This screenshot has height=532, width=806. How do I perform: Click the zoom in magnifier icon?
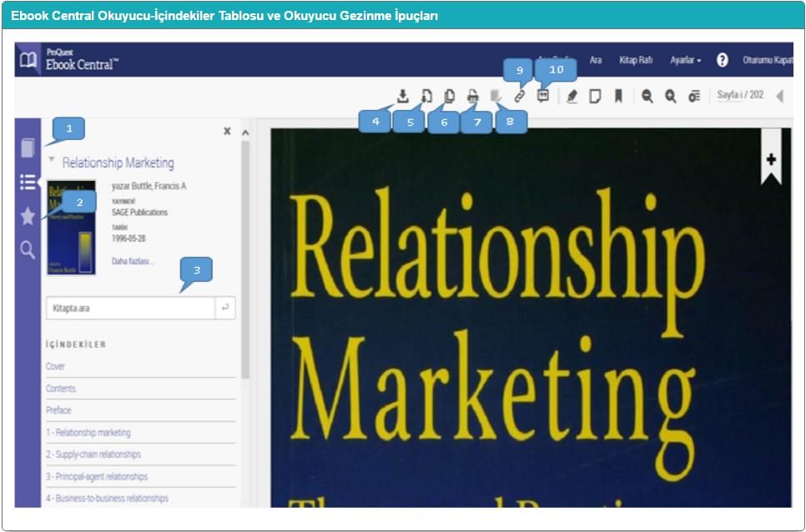[x=670, y=96]
